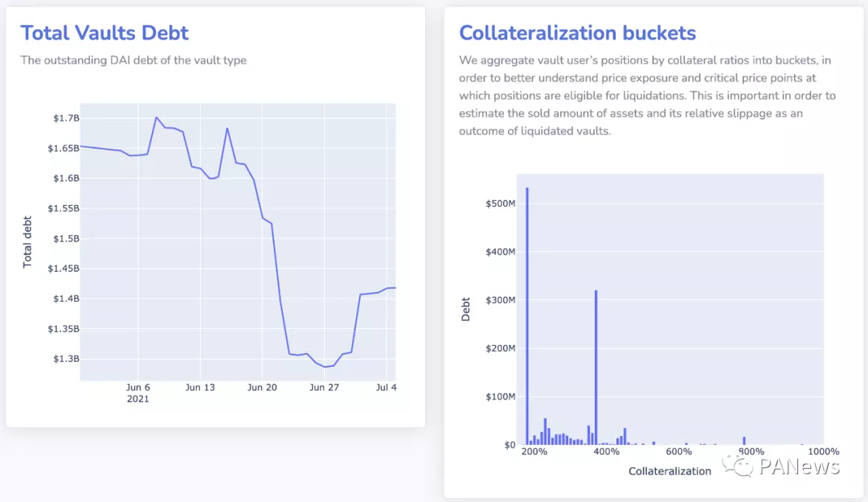
Task: Click the WeChat logo watermark icon
Action: tap(737, 466)
